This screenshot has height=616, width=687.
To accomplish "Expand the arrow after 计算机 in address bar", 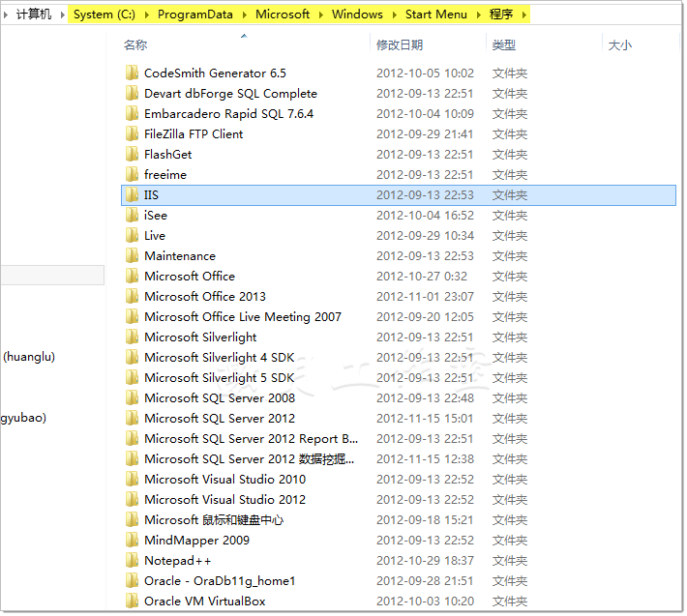I will (x=63, y=15).
